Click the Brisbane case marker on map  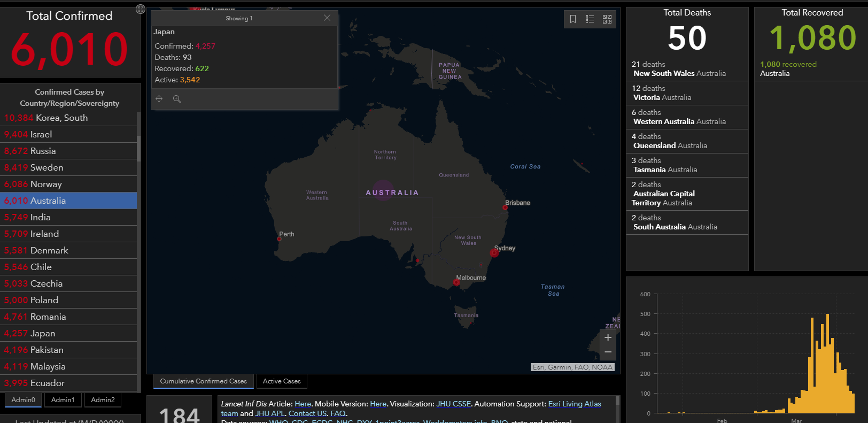click(x=505, y=207)
